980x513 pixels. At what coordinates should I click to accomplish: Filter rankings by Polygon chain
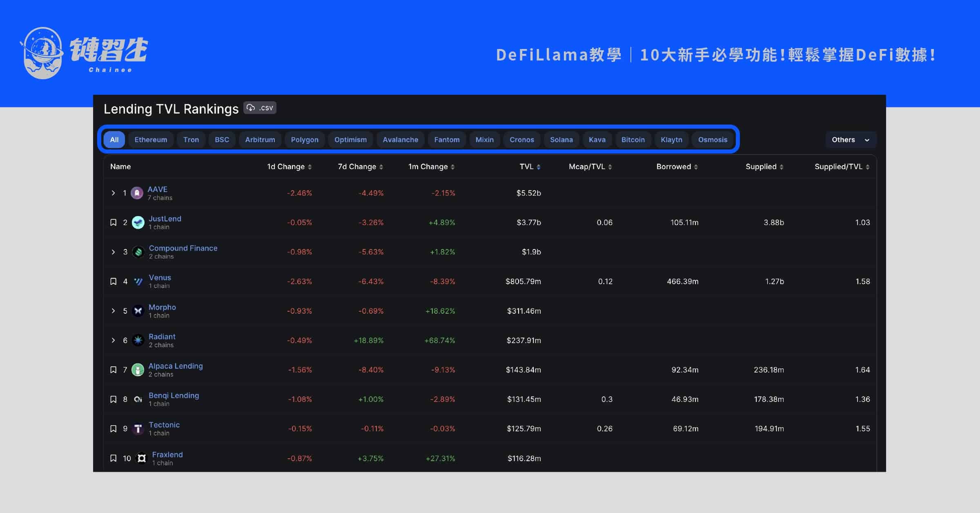coord(305,140)
